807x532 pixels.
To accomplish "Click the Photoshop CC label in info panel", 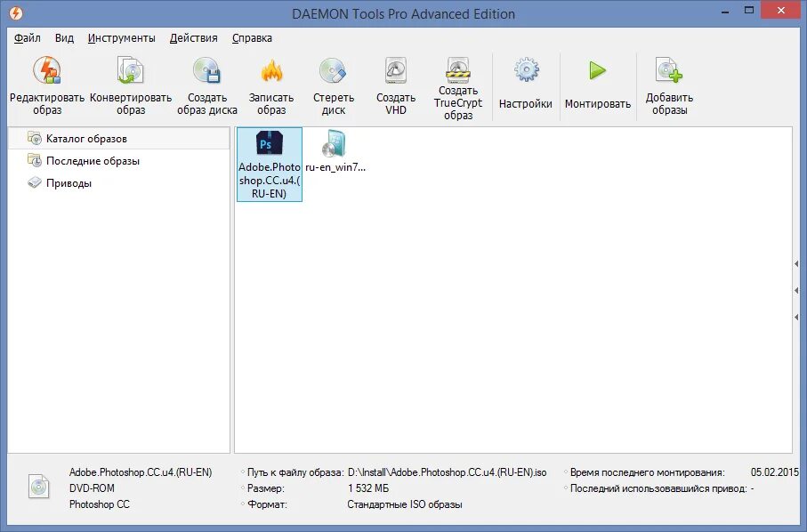I will (x=100, y=504).
